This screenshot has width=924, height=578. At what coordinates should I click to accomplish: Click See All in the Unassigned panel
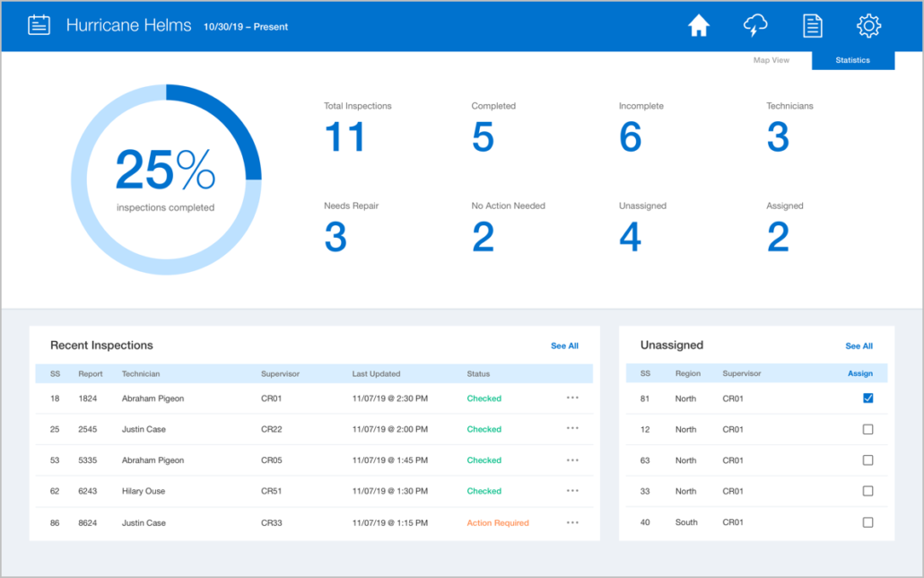coord(859,346)
